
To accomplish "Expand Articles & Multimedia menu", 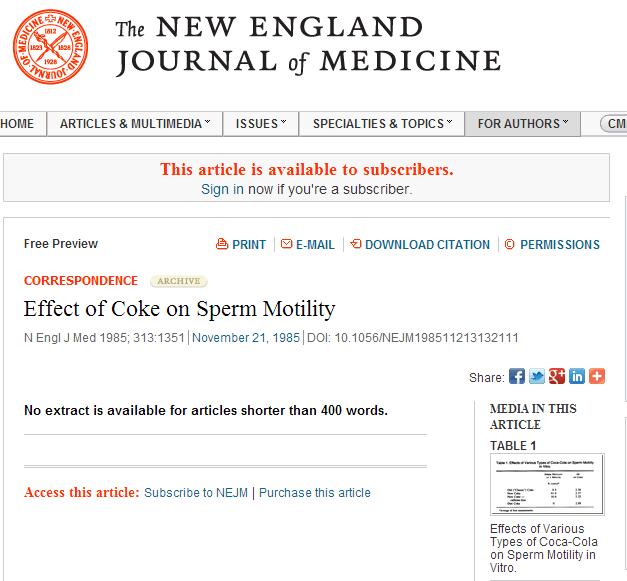I will pos(135,124).
